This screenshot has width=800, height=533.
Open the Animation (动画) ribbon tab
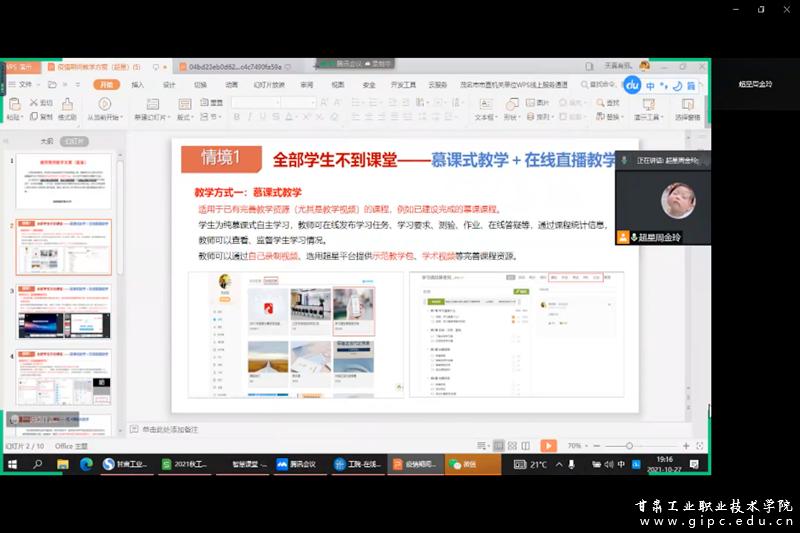coord(231,85)
